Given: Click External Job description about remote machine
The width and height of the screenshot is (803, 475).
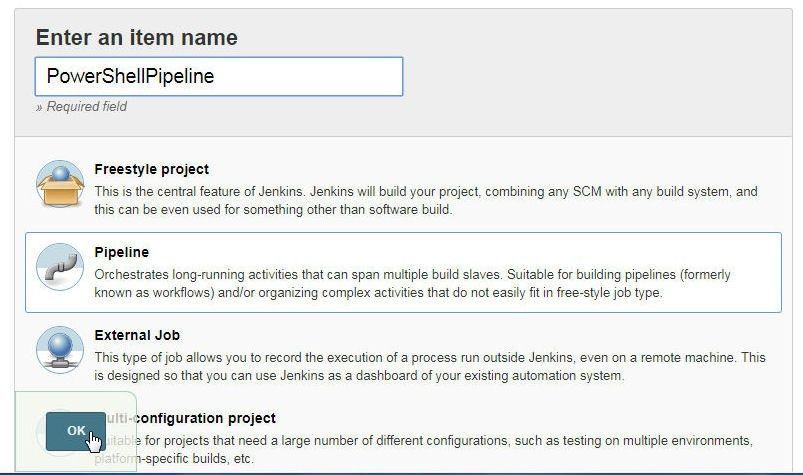Looking at the screenshot, I should coord(430,366).
